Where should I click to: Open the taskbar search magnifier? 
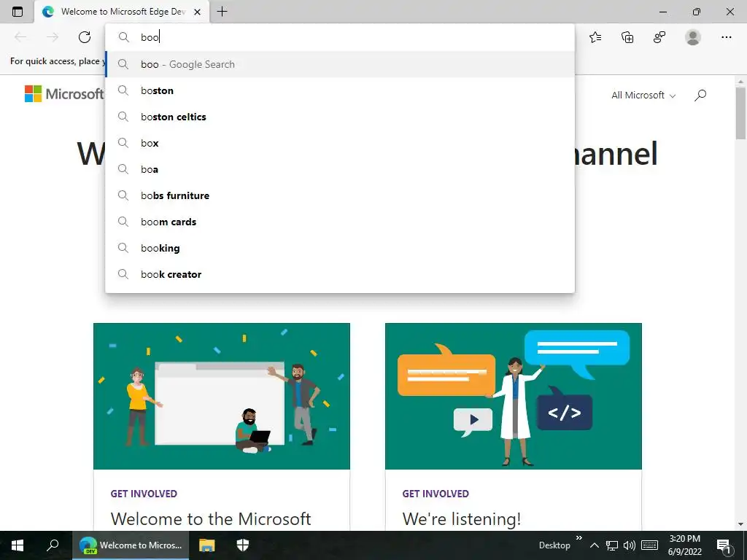[x=53, y=545]
